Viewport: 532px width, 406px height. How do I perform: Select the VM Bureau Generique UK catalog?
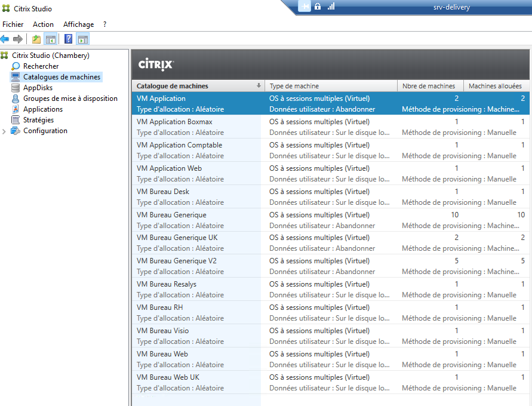coord(331,243)
